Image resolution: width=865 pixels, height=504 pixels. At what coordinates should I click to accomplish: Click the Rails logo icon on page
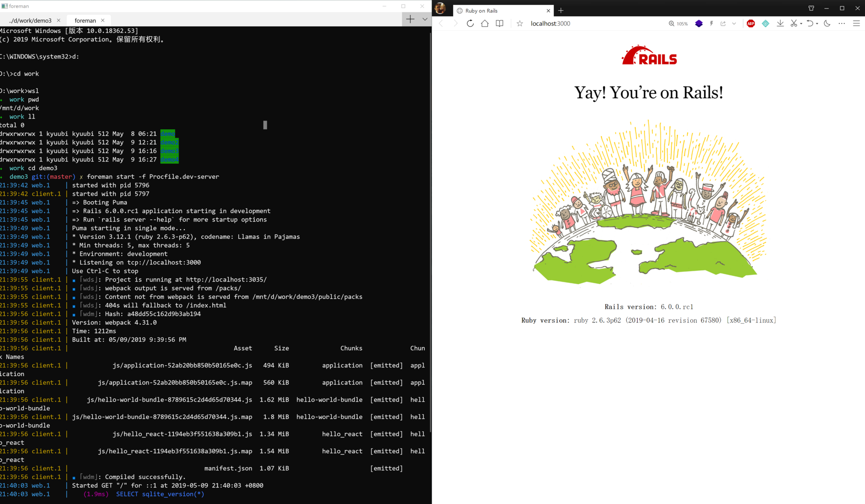pyautogui.click(x=649, y=55)
